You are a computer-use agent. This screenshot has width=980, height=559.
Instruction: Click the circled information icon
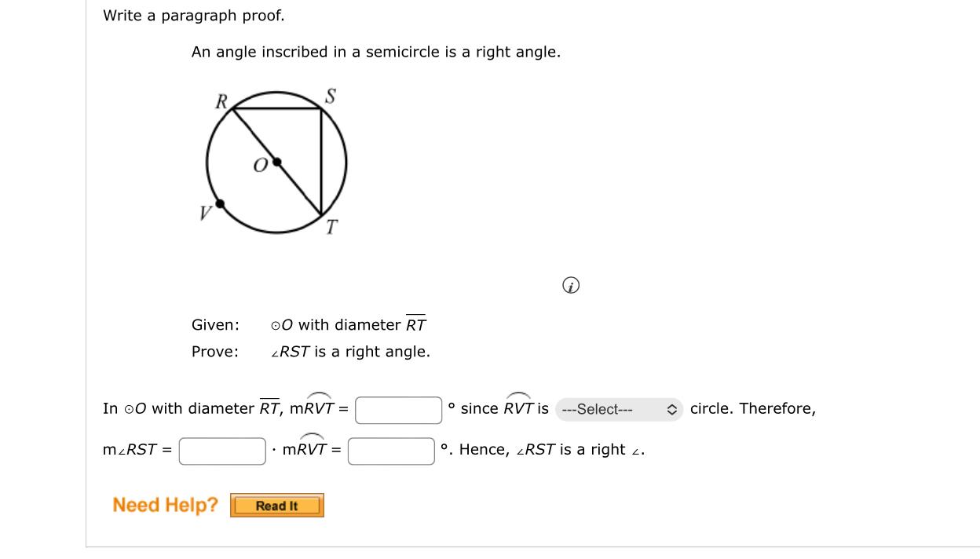pos(571,285)
